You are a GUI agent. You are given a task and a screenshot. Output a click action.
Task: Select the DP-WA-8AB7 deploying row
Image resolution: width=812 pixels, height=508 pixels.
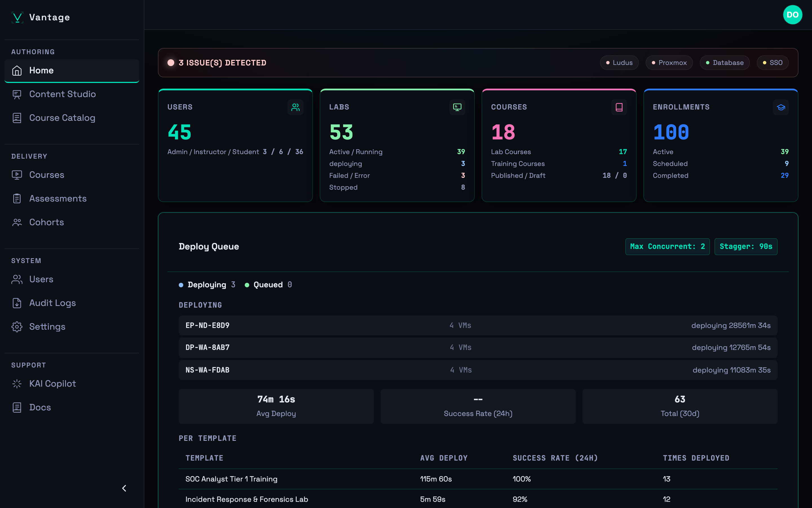click(x=478, y=348)
